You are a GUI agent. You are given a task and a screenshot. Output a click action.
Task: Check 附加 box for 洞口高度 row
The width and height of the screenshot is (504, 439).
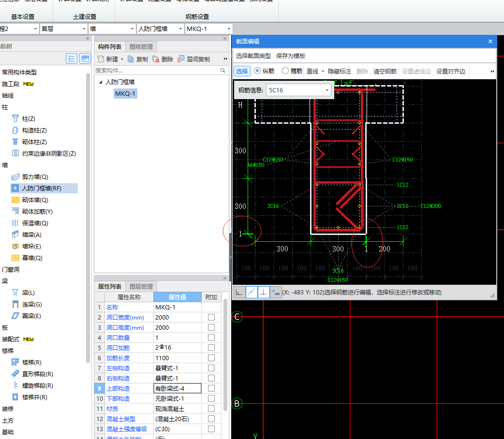(x=211, y=327)
